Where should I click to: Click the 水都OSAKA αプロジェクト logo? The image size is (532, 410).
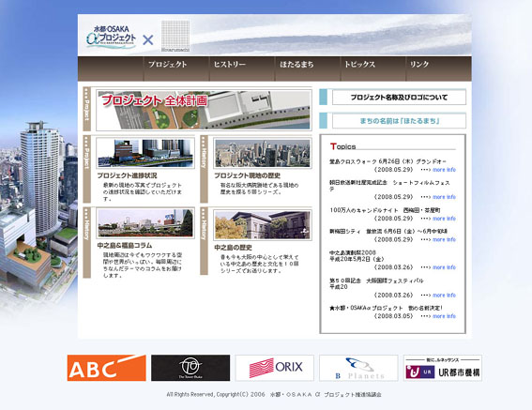point(111,37)
